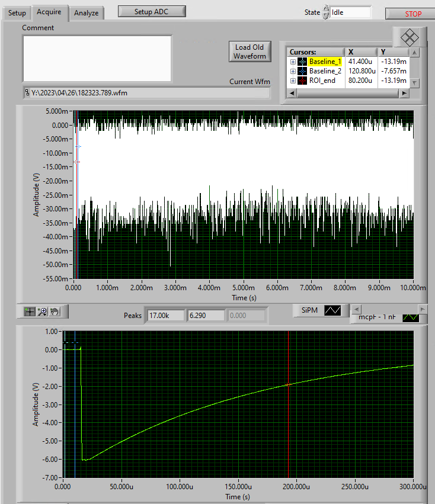Click the State selector stepper arrows
The image size is (435, 504).
(325, 12)
